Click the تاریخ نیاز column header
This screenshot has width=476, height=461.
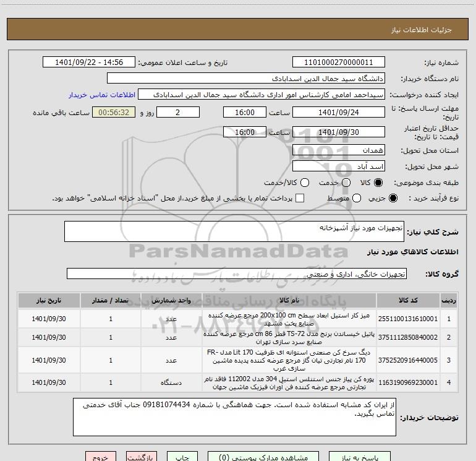tap(49, 300)
